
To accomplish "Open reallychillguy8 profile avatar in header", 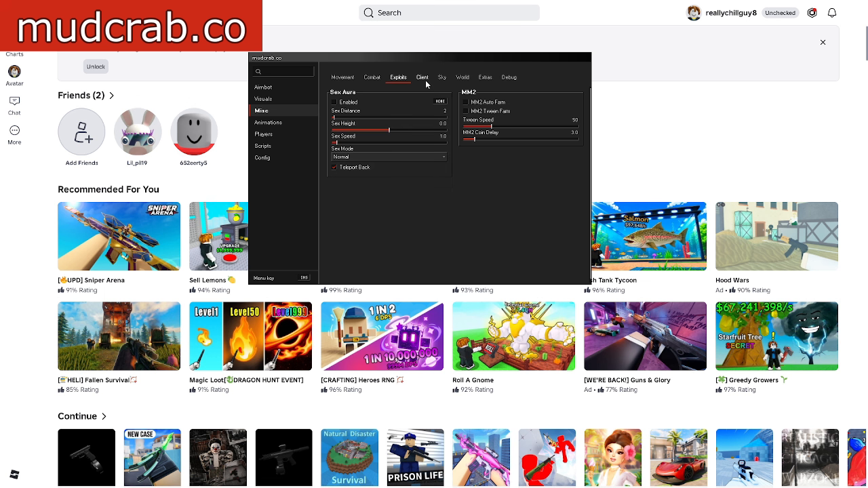I will pos(694,13).
